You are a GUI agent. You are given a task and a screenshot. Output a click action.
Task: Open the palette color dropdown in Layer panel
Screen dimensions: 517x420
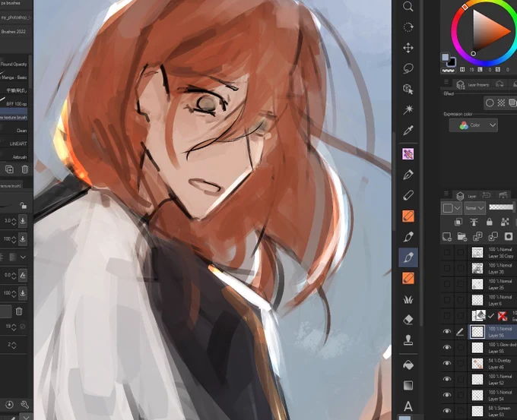(x=451, y=208)
